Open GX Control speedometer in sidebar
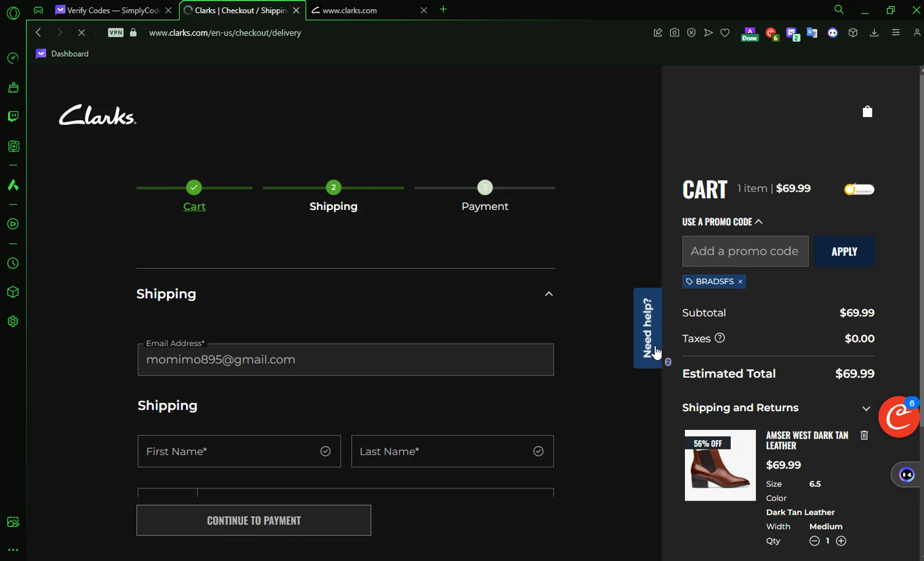 pos(13,58)
